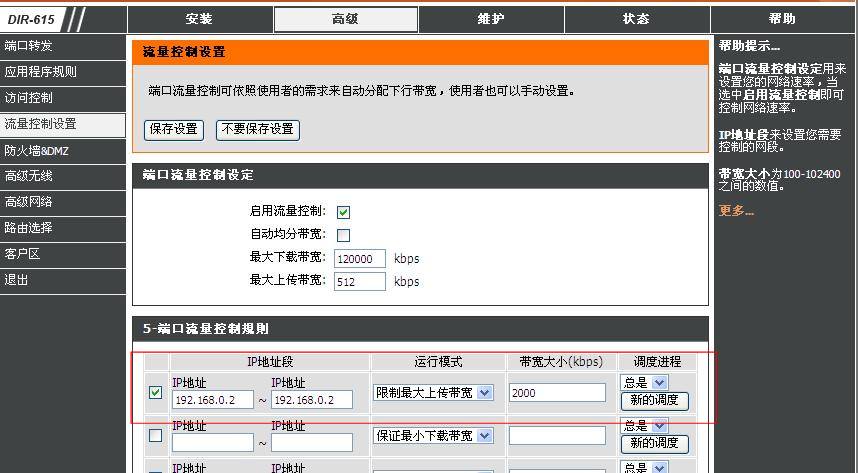Click the 不要保存设置 button
Image resolution: width=858 pixels, height=473 pixels.
(258, 130)
